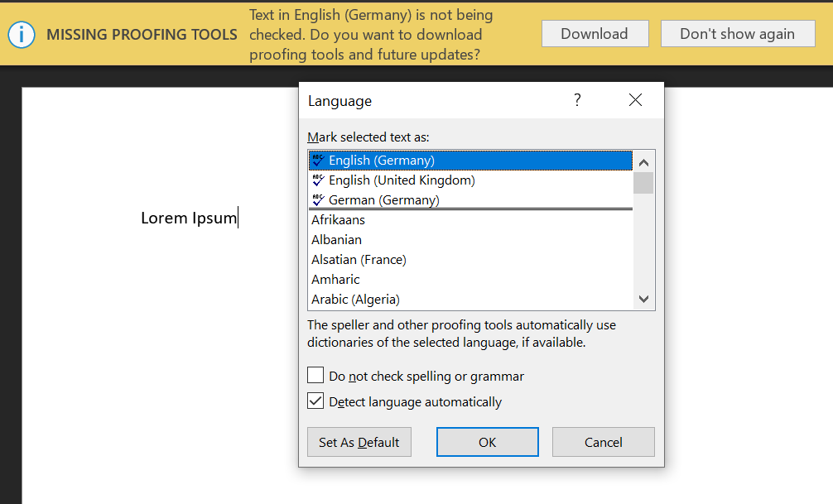Choose Amharic from the language list
833x504 pixels.
click(x=470, y=280)
